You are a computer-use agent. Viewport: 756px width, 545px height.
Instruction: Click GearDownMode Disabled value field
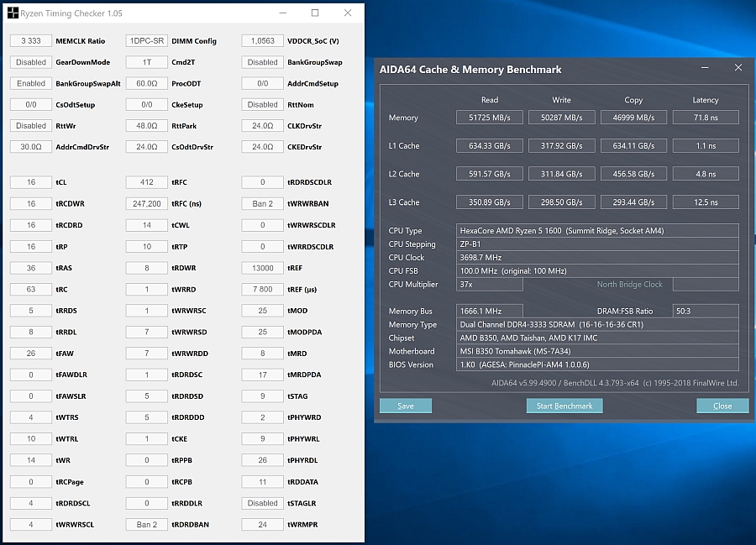(x=31, y=62)
